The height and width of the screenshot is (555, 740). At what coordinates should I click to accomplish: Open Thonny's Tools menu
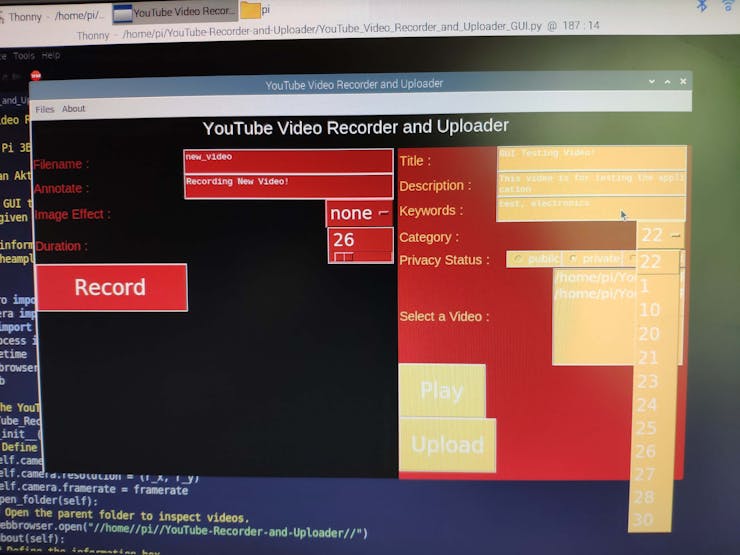click(x=24, y=56)
